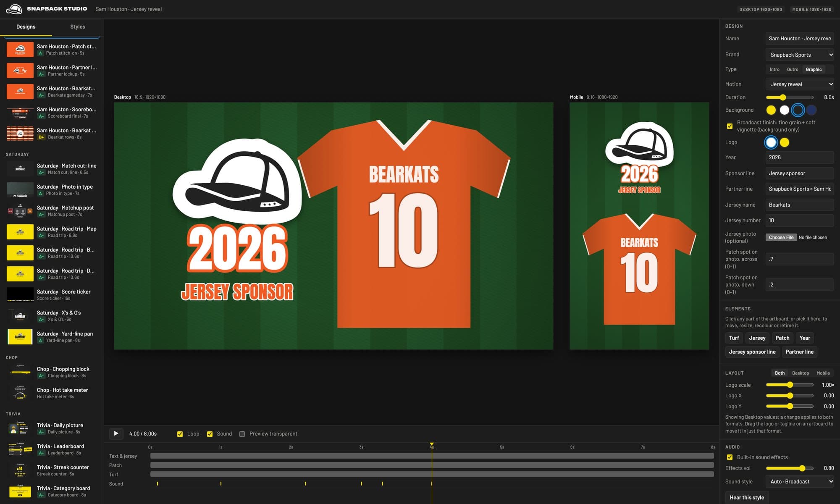Image resolution: width=840 pixels, height=504 pixels.
Task: Select Saturday Yard-line pan thumbnail
Action: (20, 337)
